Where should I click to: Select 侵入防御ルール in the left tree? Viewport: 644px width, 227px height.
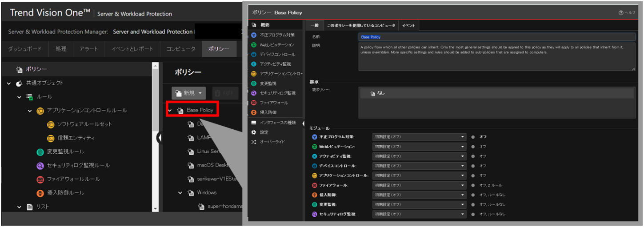(65, 193)
